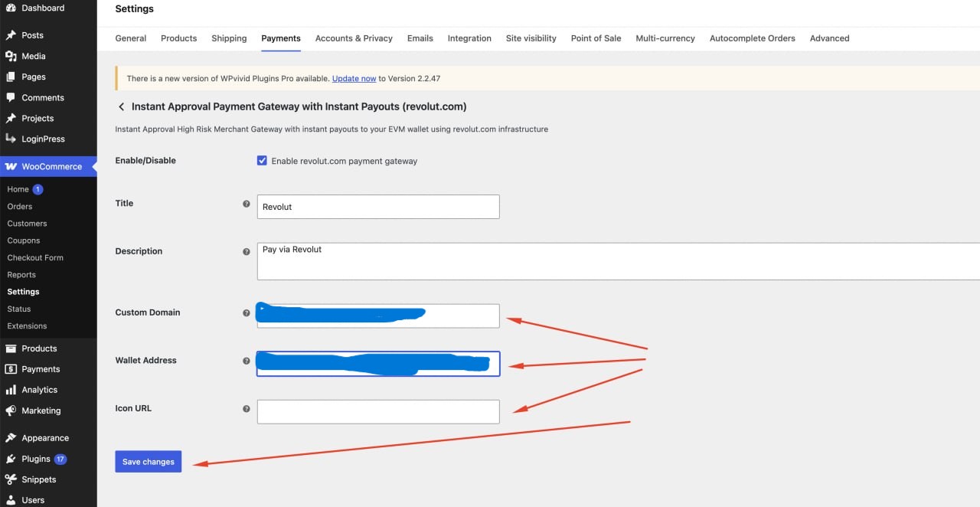Click the Dashboard gauge icon in sidebar
This screenshot has height=507, width=980.
pyautogui.click(x=11, y=8)
